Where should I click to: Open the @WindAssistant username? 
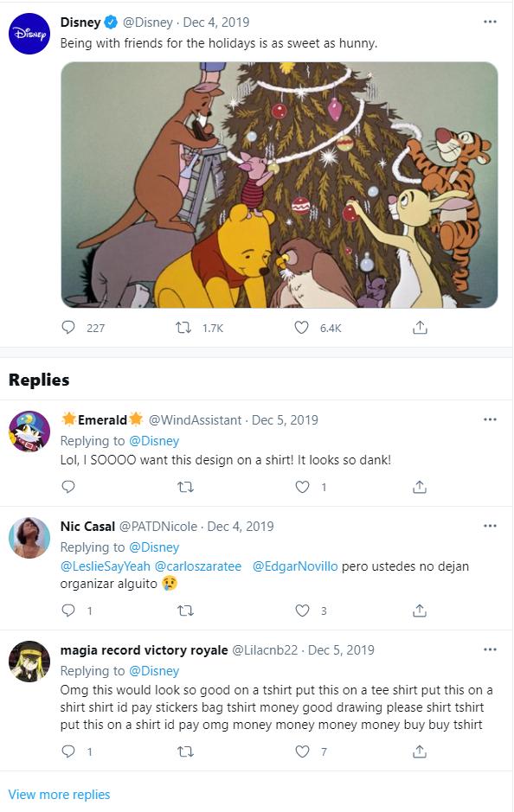coord(195,420)
